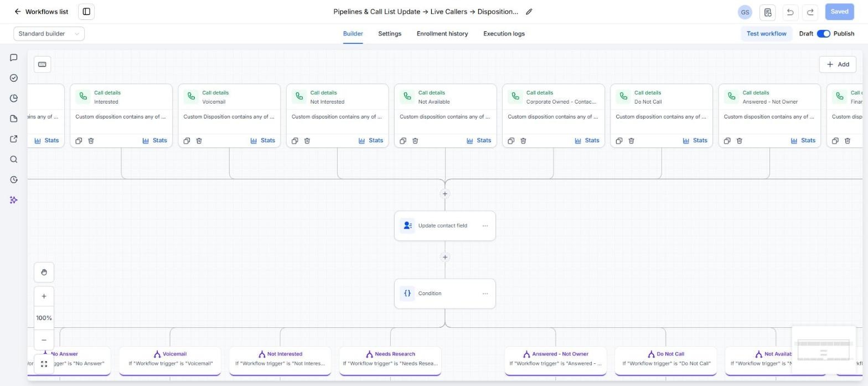Select the hand pan tool

(x=44, y=272)
